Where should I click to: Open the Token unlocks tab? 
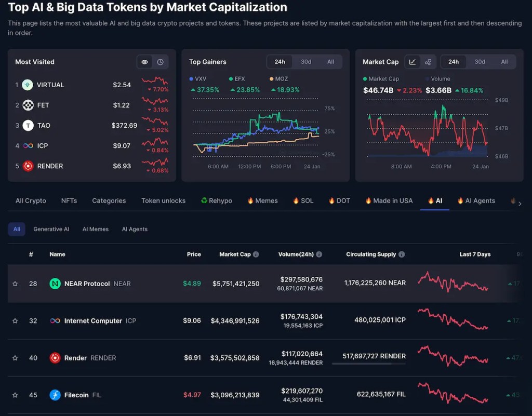coord(163,200)
